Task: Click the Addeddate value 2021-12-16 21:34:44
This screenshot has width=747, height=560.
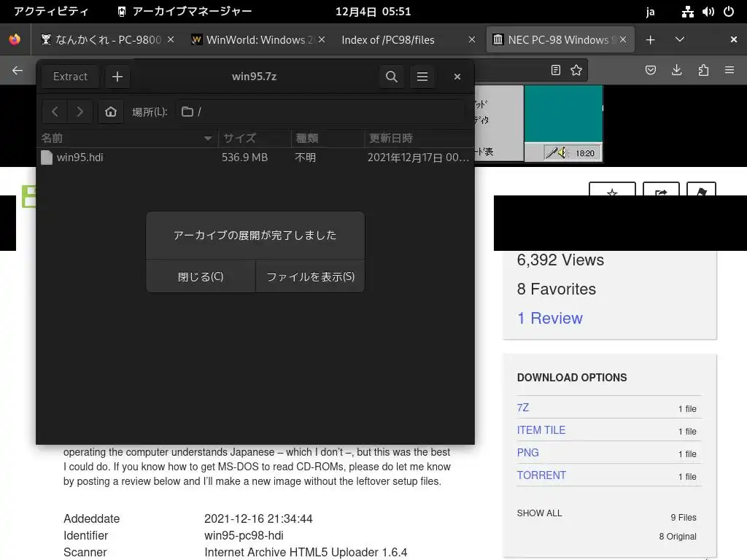Action: click(x=258, y=518)
